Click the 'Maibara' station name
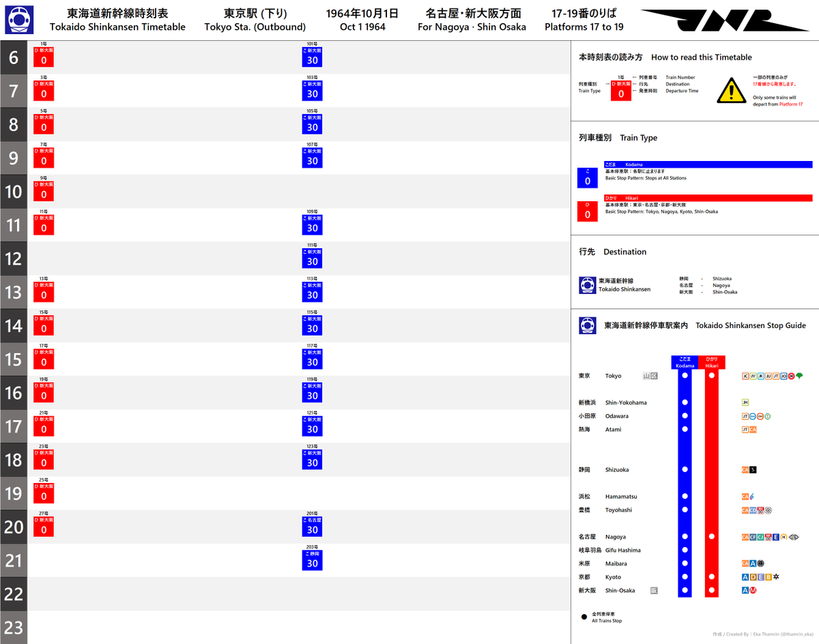Screen dimensions: 819x644 pyautogui.click(x=616, y=563)
